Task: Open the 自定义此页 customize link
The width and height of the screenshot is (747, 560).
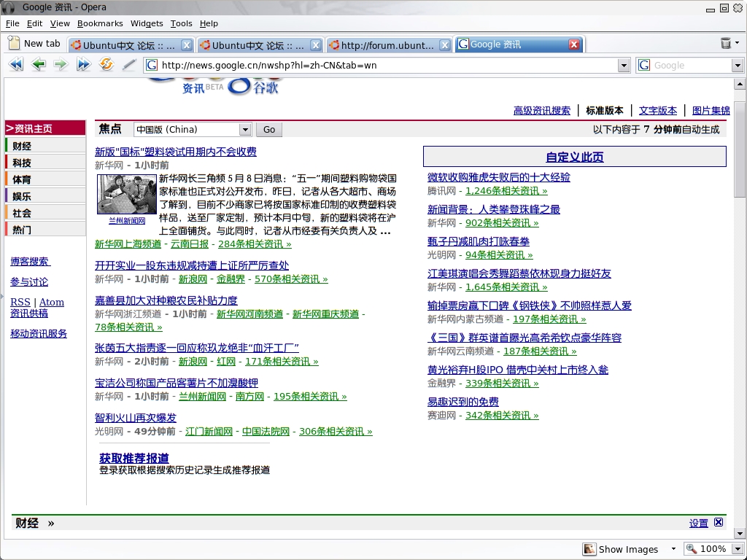Action: tap(575, 157)
